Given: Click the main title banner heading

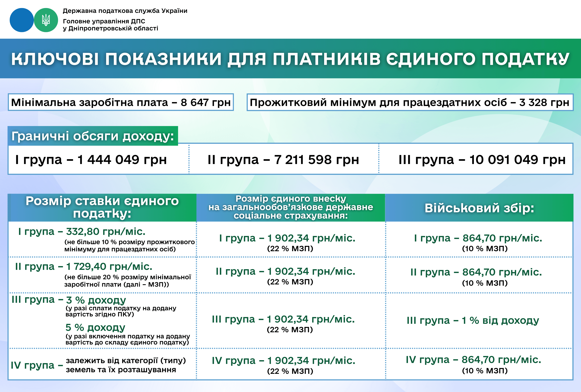Looking at the screenshot, I should coord(290,59).
